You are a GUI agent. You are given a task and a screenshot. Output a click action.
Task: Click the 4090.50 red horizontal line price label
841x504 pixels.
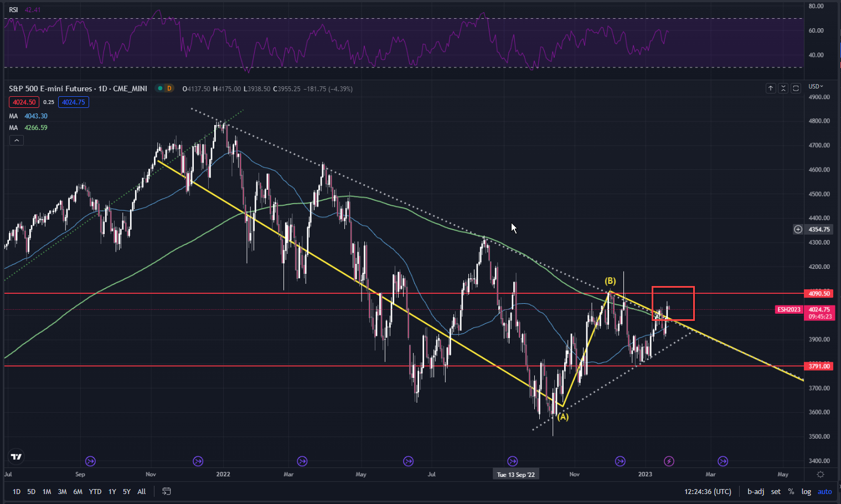[819, 293]
